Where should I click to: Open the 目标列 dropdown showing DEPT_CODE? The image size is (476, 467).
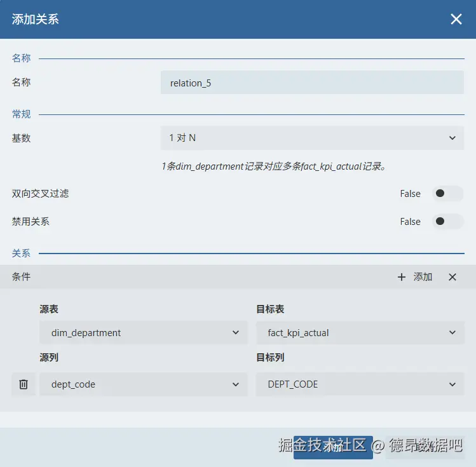click(x=360, y=384)
